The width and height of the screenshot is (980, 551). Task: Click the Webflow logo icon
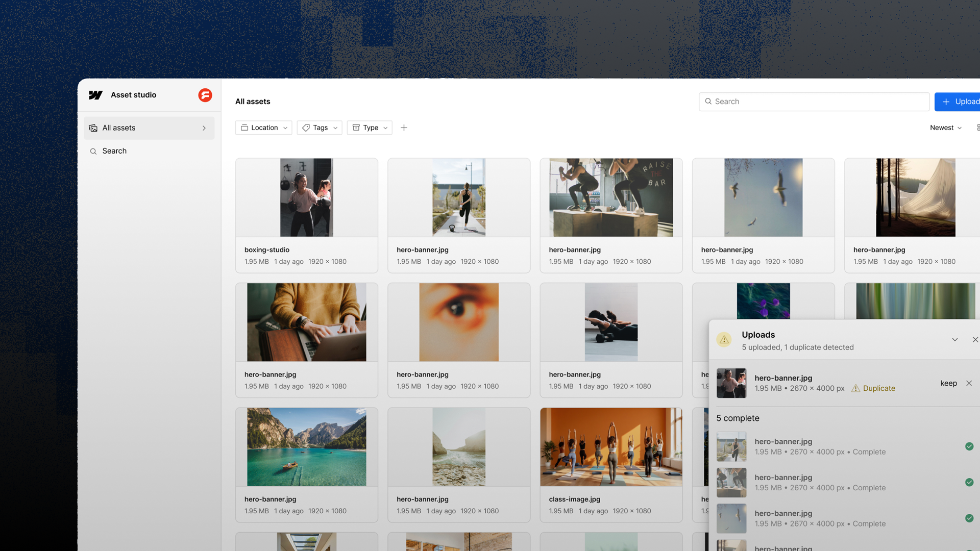95,95
